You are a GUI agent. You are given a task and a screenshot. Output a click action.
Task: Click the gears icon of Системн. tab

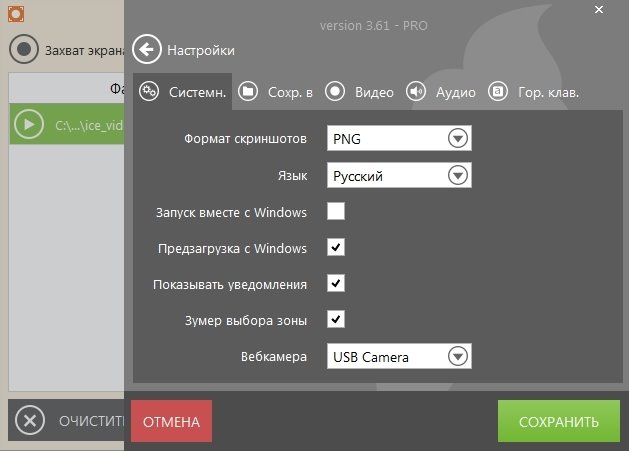149,91
